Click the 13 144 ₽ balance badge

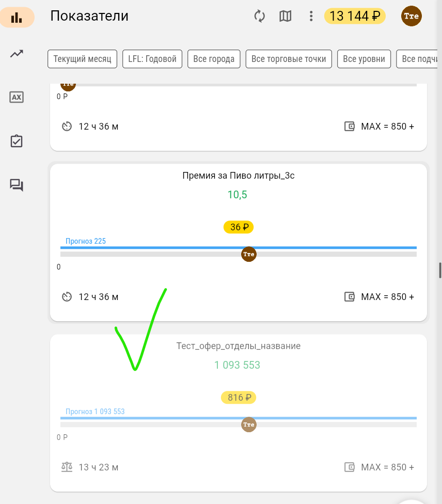[x=355, y=16]
